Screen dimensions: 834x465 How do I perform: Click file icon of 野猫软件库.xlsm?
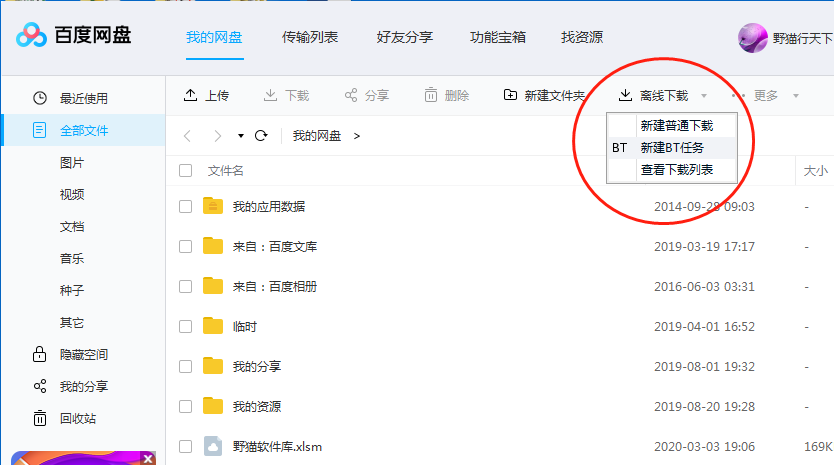coord(213,446)
